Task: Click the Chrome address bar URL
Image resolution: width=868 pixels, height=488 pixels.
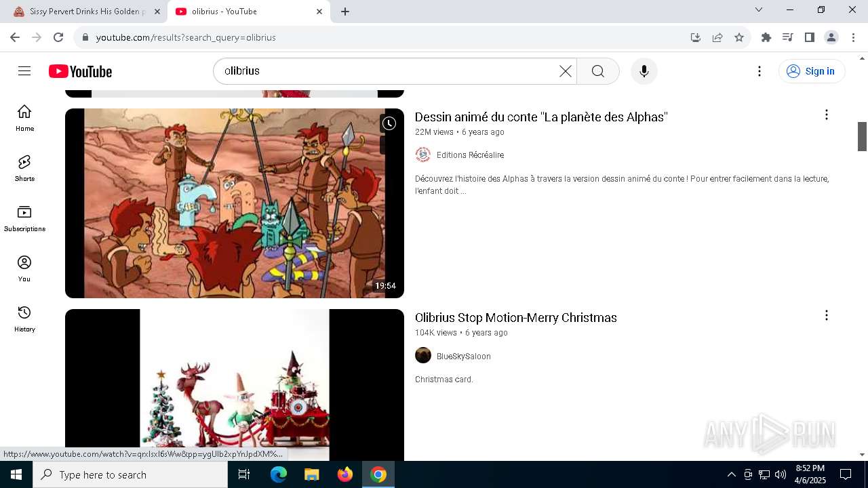Action: pyautogui.click(x=186, y=37)
